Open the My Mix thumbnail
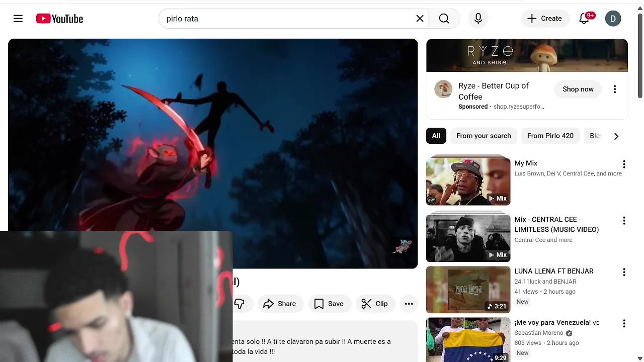The image size is (644, 362). click(x=468, y=182)
